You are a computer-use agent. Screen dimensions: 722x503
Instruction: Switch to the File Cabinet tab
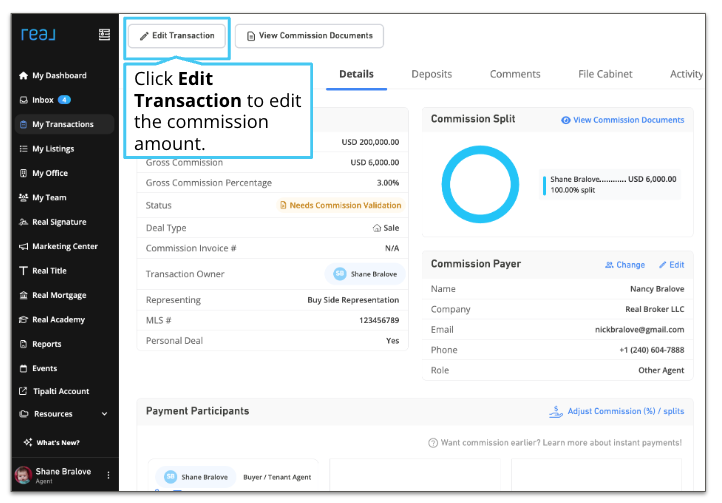(x=604, y=74)
